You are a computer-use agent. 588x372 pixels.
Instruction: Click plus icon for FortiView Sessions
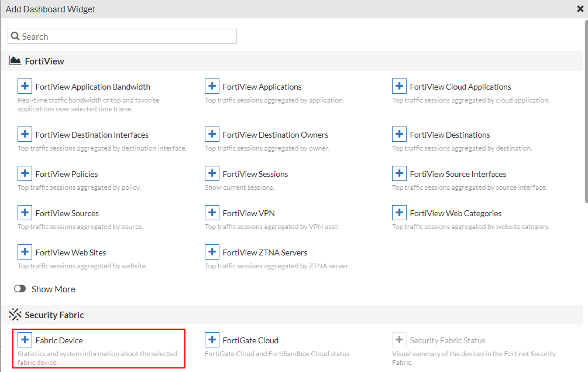212,174
